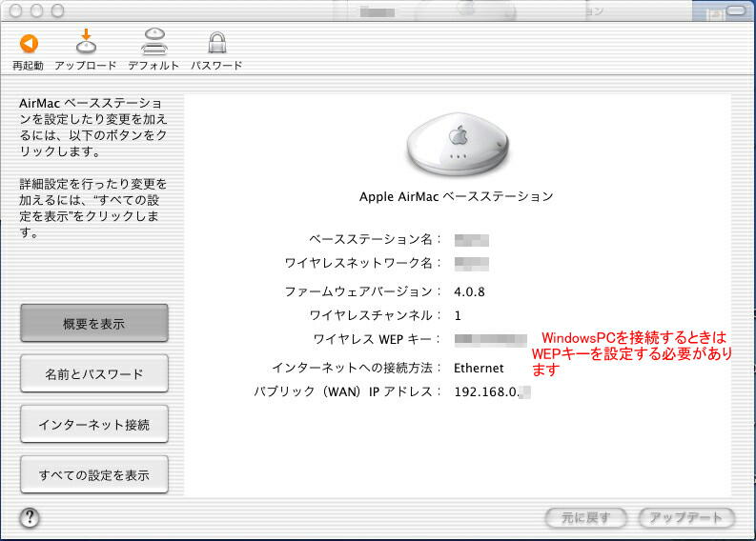Click the WAN IP address 192.168.0 value
Screen dimensions: 756x541
(492, 392)
